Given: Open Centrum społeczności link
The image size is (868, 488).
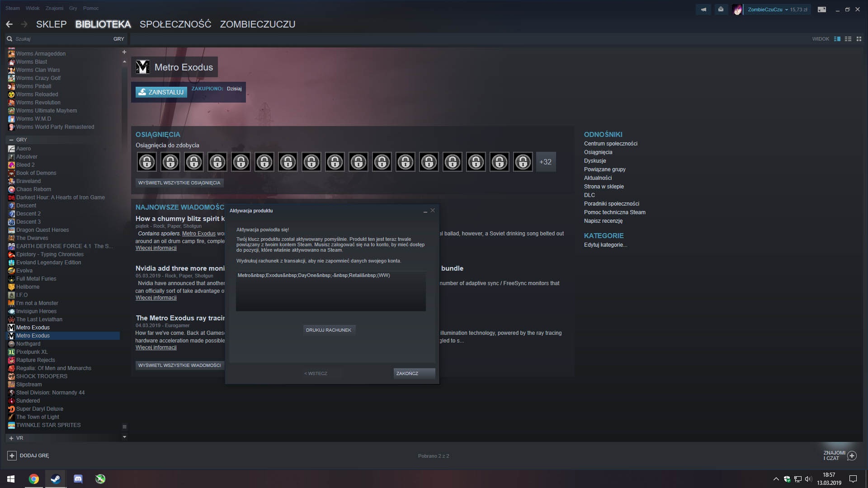Looking at the screenshot, I should (611, 144).
